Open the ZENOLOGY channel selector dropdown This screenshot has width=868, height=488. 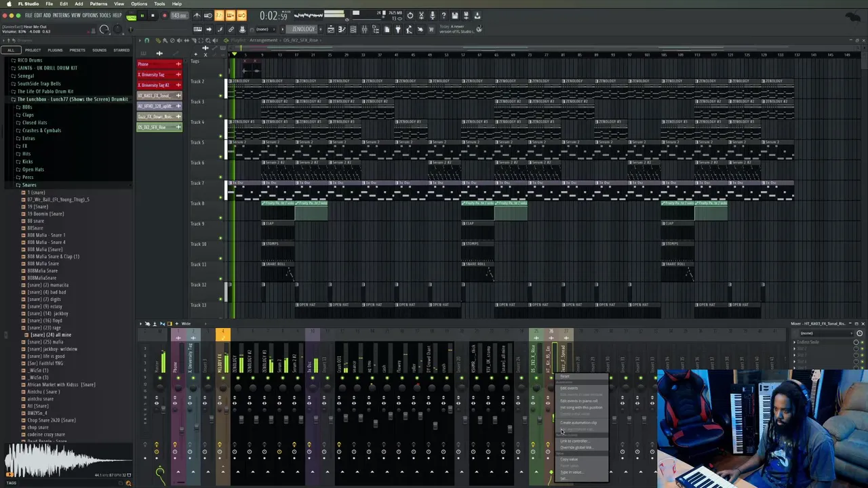click(304, 29)
